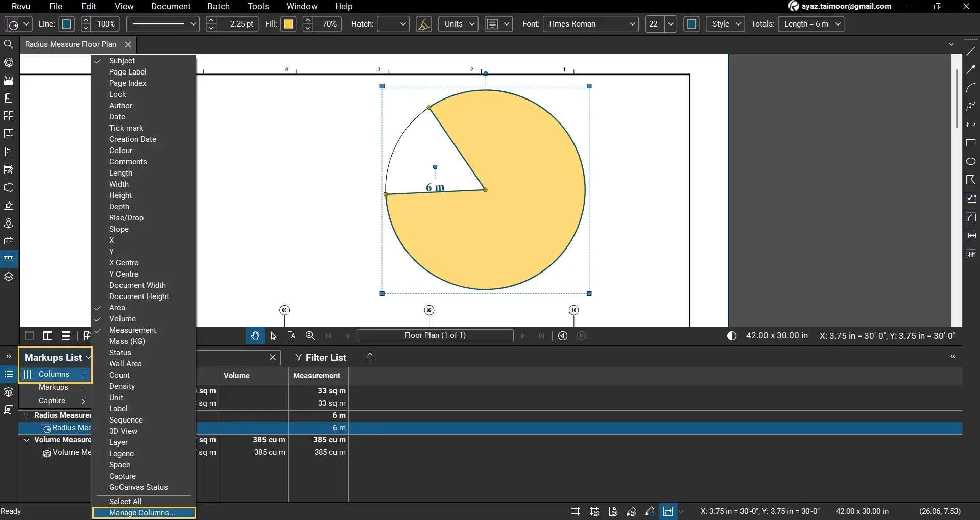Screen dimensions: 980x520
Task: Click the Filter List button
Action: [321, 357]
